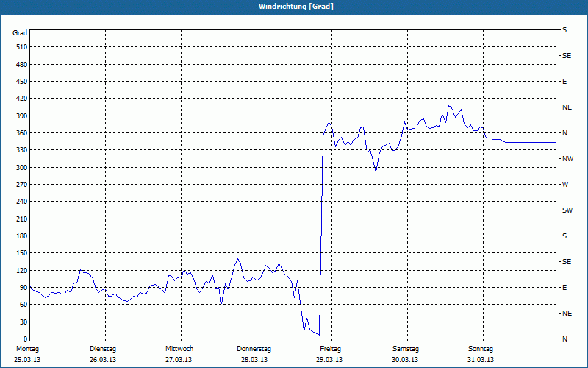Screen dimensions: 588x368
Task: Click the "Montag" day label
Action: coord(27,349)
